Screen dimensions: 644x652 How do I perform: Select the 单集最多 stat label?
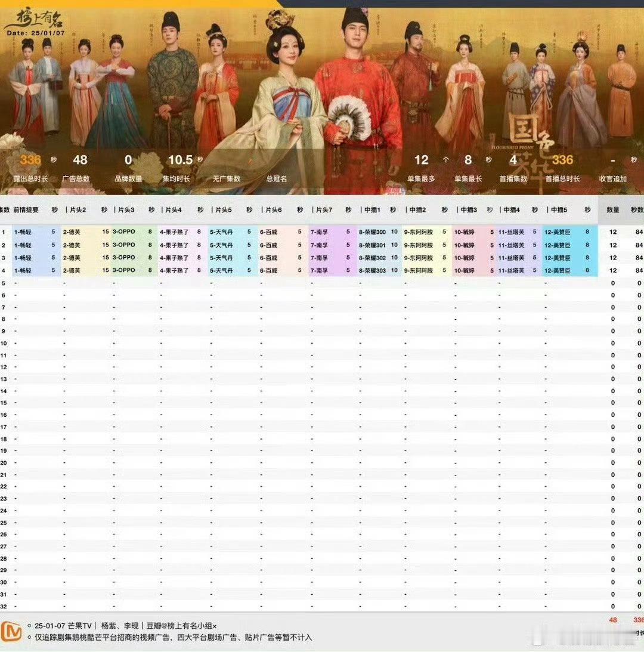coord(421,179)
